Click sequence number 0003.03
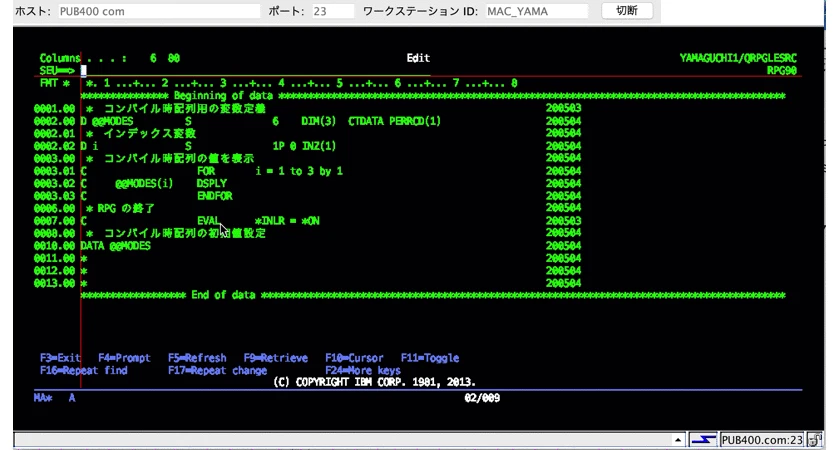The height and width of the screenshot is (450, 840). [54, 196]
